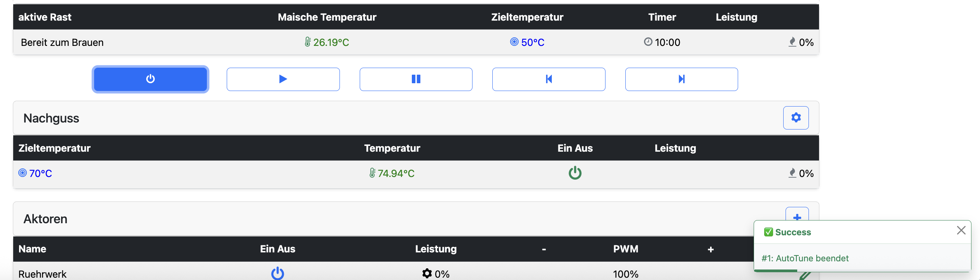980x280 pixels.
Task: Skip back to the previous mash step
Action: 549,79
